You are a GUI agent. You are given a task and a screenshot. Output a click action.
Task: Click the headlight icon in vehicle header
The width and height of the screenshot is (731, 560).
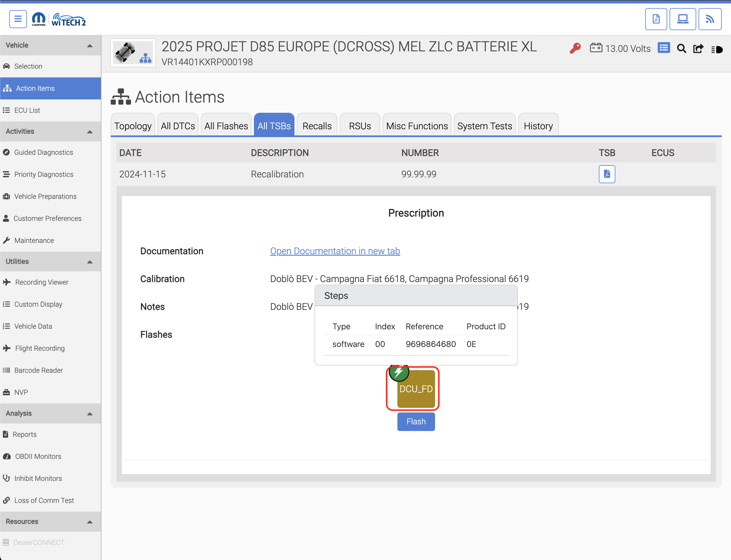pos(717,49)
